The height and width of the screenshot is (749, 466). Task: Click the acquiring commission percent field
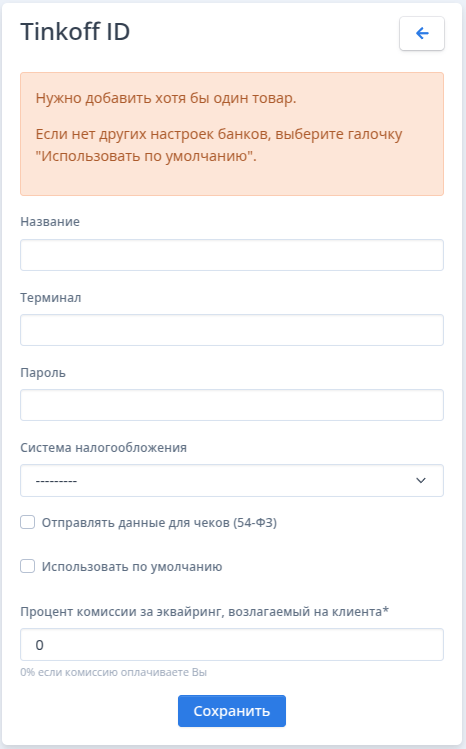(x=232, y=645)
